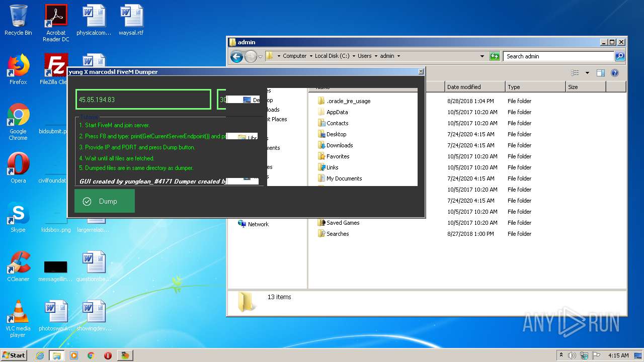Open Chrome from the taskbar

tap(91, 355)
